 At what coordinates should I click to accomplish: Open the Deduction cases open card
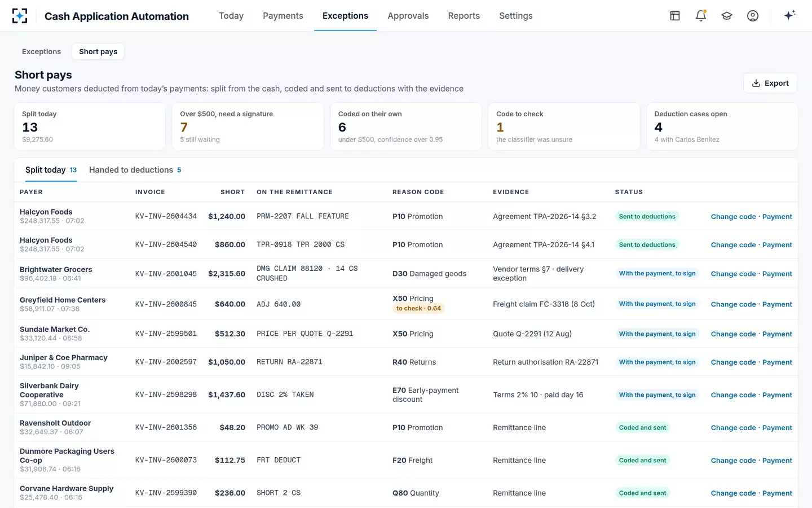(x=722, y=126)
